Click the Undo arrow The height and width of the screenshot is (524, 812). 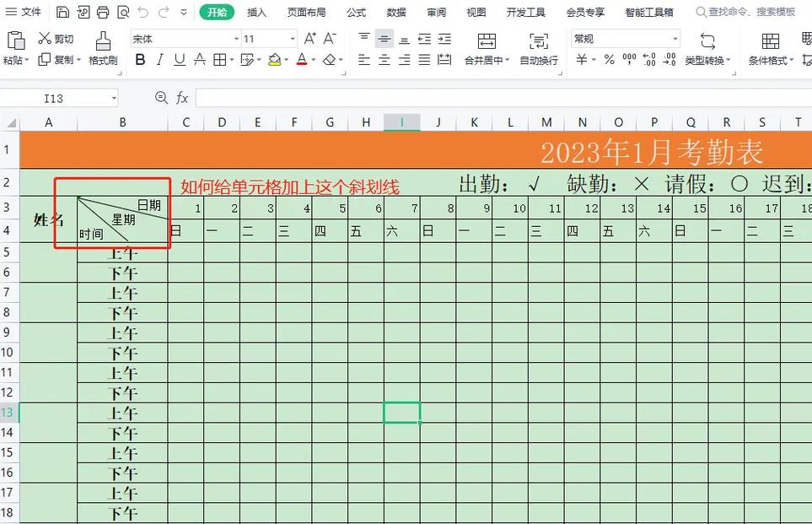point(143,12)
